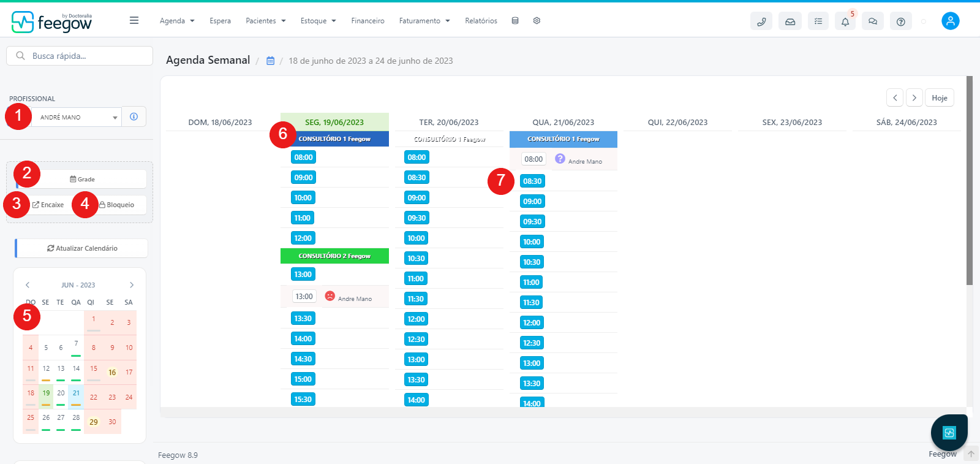Select the Monday 14:30 slot
This screenshot has width=980, height=464.
coord(303,359)
